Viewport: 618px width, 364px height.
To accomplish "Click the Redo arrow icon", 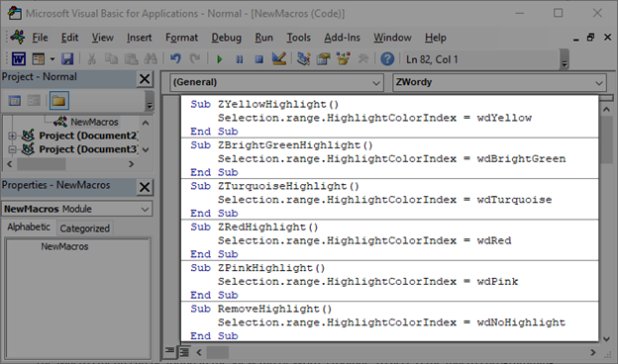I will coord(195,59).
